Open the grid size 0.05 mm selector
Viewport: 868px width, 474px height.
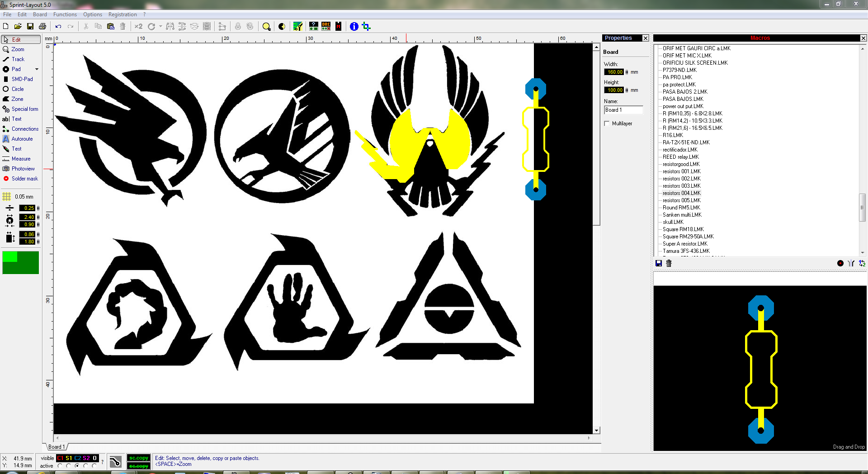tap(18, 197)
